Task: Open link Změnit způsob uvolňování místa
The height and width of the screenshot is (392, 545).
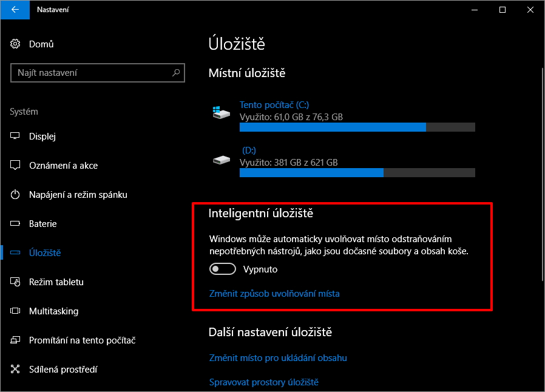Action: [x=274, y=294]
